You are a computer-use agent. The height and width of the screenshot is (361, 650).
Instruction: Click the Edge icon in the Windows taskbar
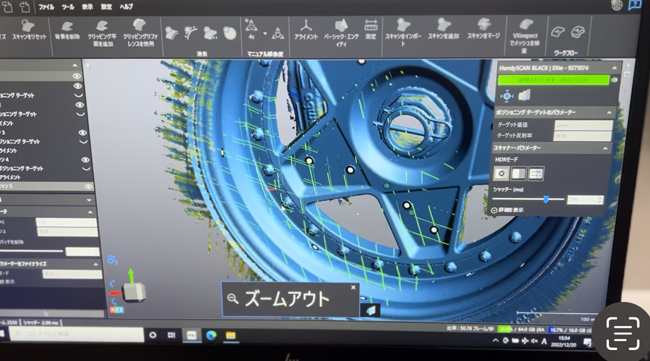click(211, 335)
